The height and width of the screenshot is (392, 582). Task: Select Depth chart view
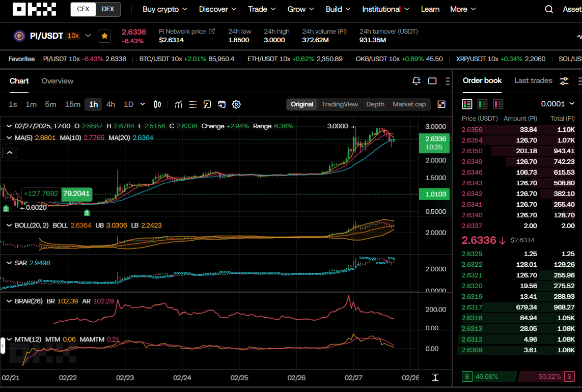(x=375, y=104)
